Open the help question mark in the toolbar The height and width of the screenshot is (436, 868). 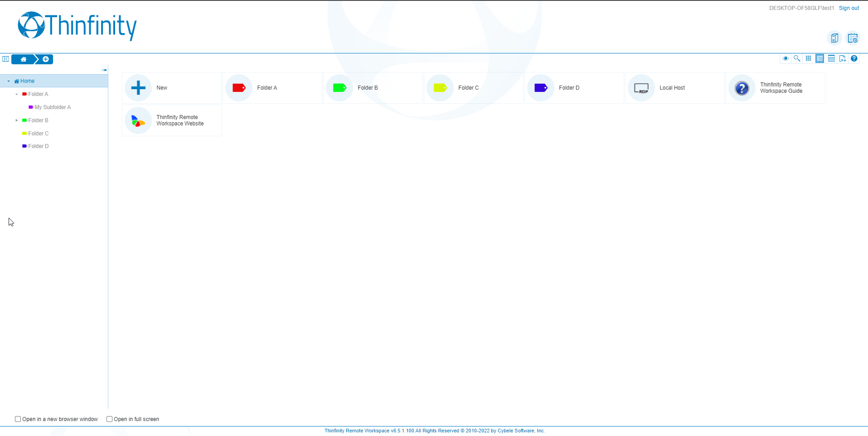(854, 58)
